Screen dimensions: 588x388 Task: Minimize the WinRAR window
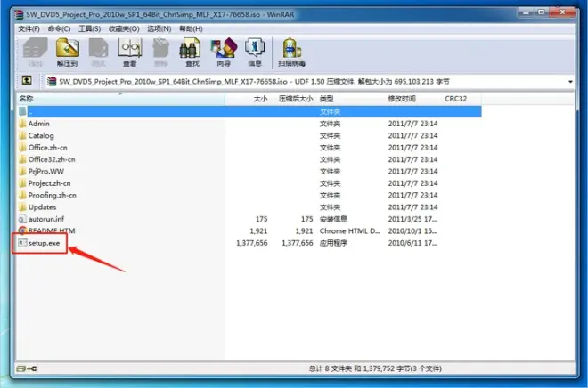click(x=527, y=12)
